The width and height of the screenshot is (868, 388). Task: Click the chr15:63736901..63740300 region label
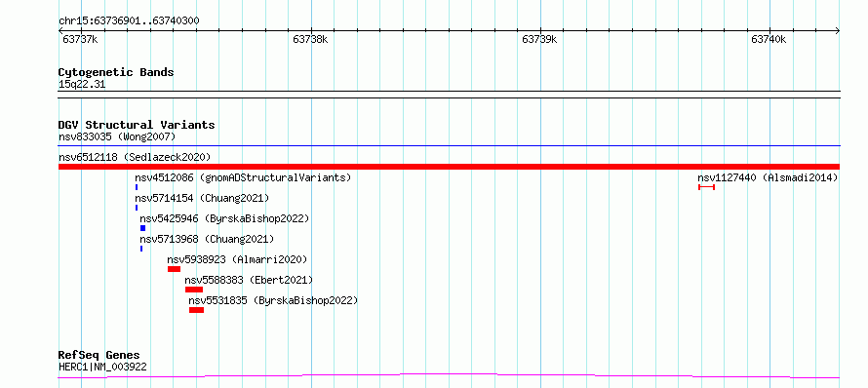(x=129, y=20)
